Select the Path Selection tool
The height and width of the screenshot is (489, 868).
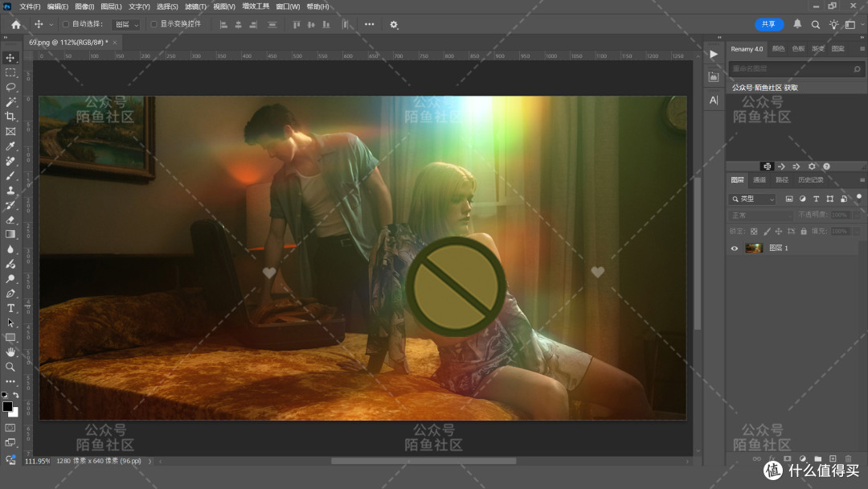coord(10,323)
